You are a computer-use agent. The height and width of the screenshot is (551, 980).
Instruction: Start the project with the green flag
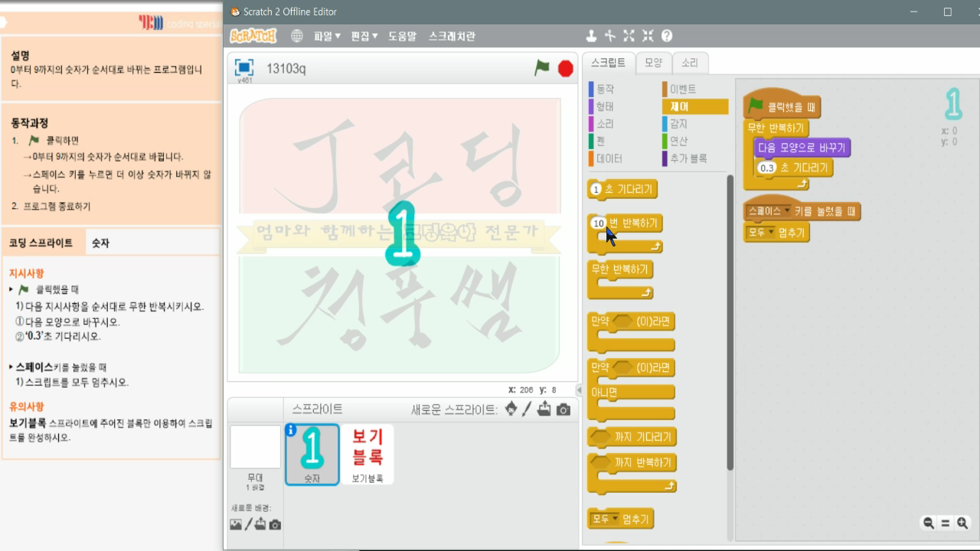[542, 68]
